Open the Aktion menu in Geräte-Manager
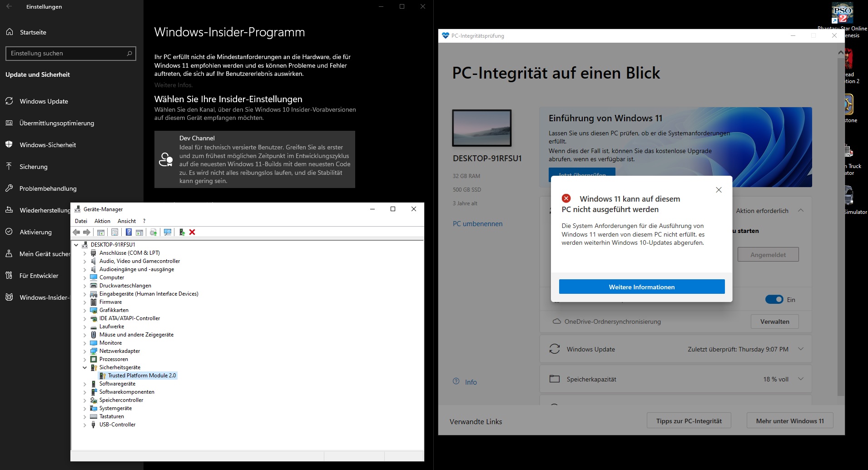The width and height of the screenshot is (868, 470). [102, 221]
